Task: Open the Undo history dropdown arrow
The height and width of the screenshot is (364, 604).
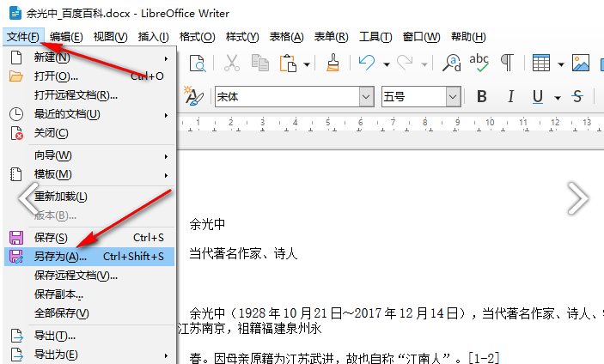Action: [x=387, y=64]
